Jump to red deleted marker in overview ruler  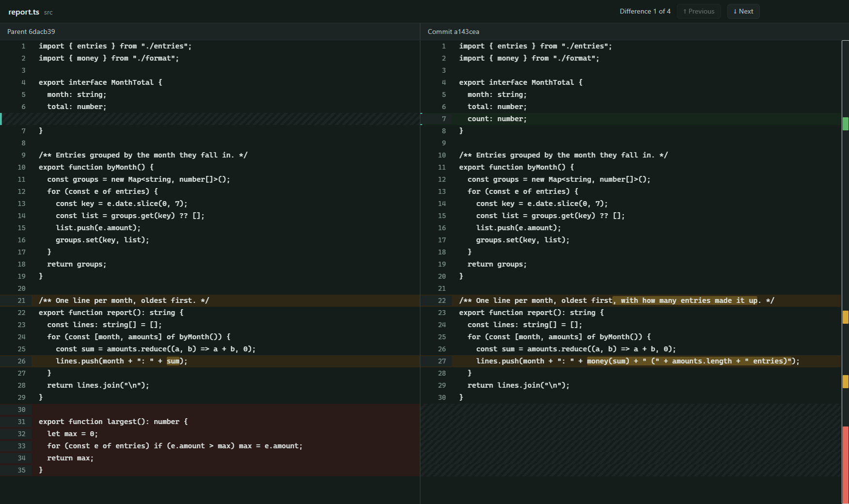coord(846,465)
